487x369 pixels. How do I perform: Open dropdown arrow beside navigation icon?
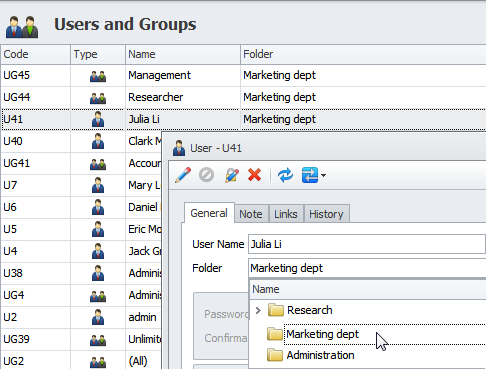[323, 175]
